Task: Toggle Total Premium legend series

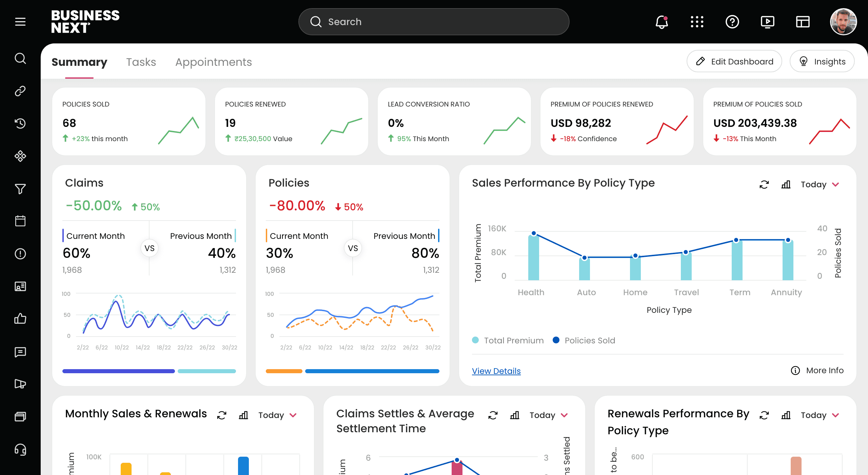Action: pos(508,340)
